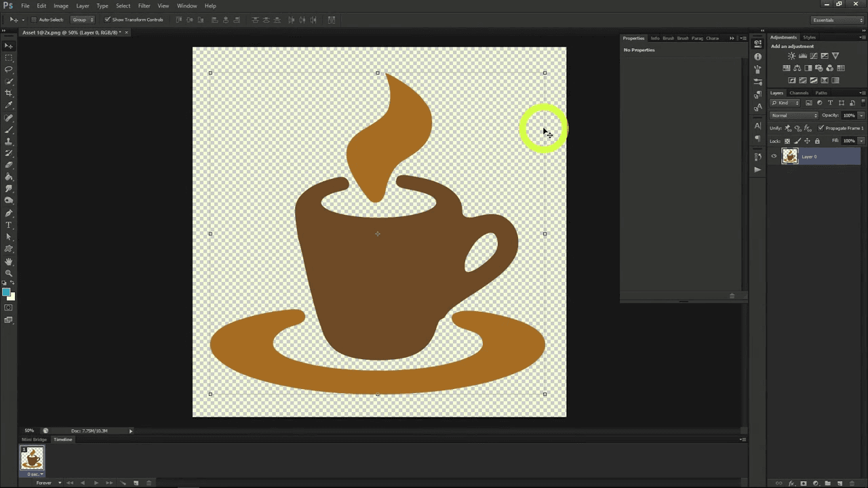Toggle the layer filter on/off switch
Image resolution: width=868 pixels, height=488 pixels.
863,103
